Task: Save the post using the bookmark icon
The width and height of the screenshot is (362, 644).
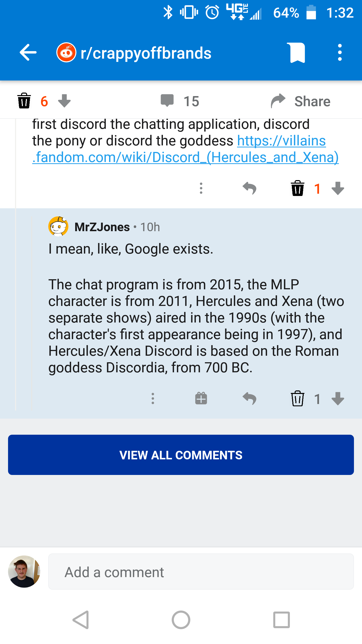Action: (x=297, y=52)
